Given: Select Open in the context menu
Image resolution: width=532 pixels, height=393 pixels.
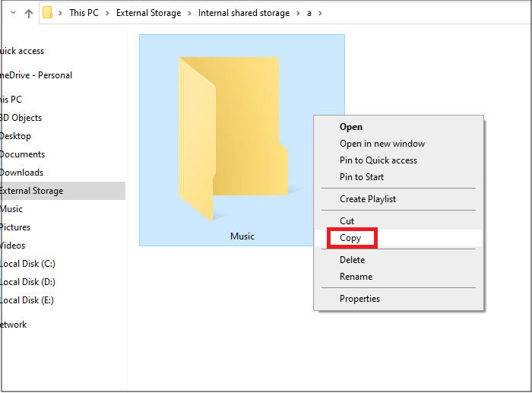Looking at the screenshot, I should pos(351,127).
